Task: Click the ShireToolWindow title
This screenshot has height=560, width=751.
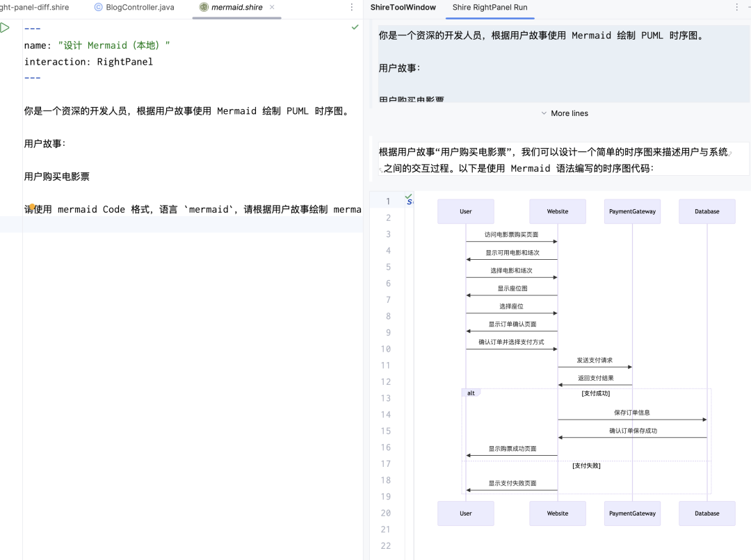Action: (x=403, y=7)
